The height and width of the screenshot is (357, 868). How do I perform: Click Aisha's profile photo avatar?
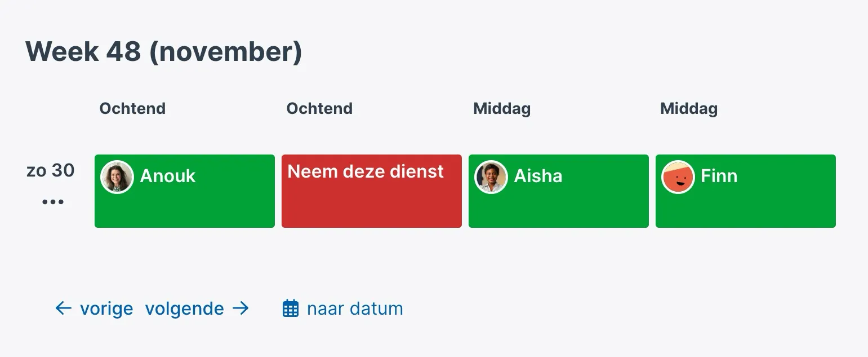(x=491, y=177)
